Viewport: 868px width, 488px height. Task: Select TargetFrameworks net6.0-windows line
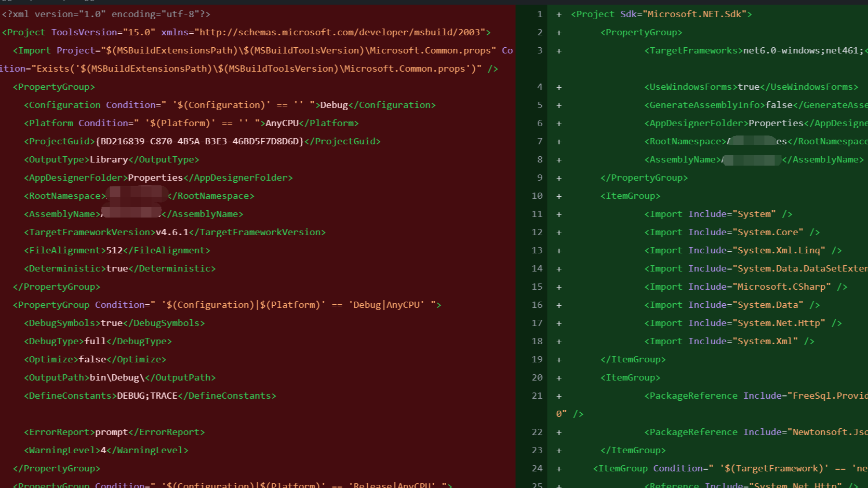click(x=756, y=50)
